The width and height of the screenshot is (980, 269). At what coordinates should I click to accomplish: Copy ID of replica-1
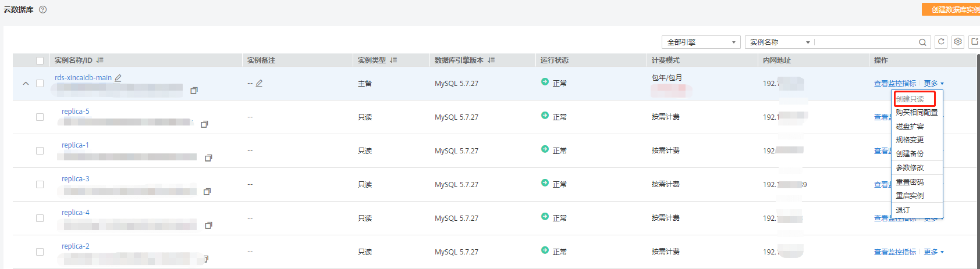[208, 158]
